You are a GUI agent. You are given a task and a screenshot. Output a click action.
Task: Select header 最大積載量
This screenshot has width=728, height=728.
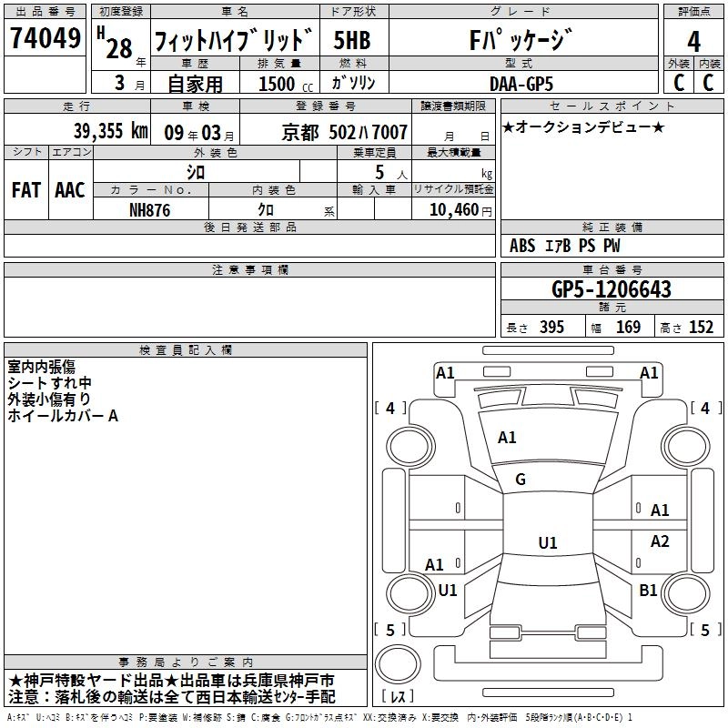pyautogui.click(x=453, y=152)
